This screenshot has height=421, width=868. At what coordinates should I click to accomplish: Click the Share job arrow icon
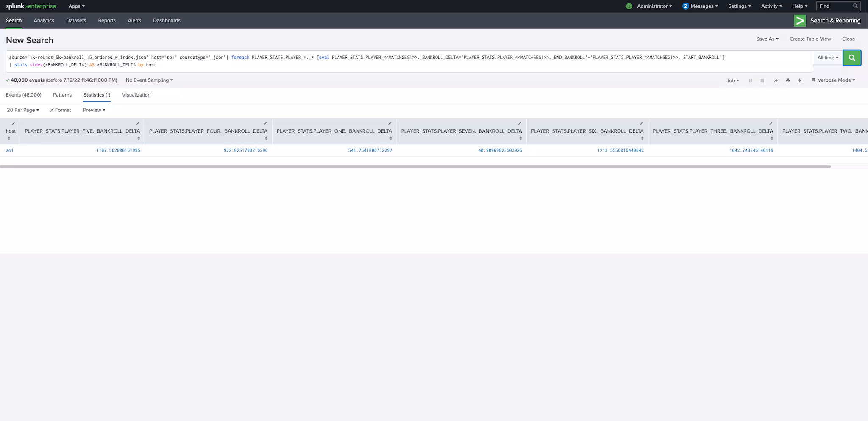[x=776, y=80]
